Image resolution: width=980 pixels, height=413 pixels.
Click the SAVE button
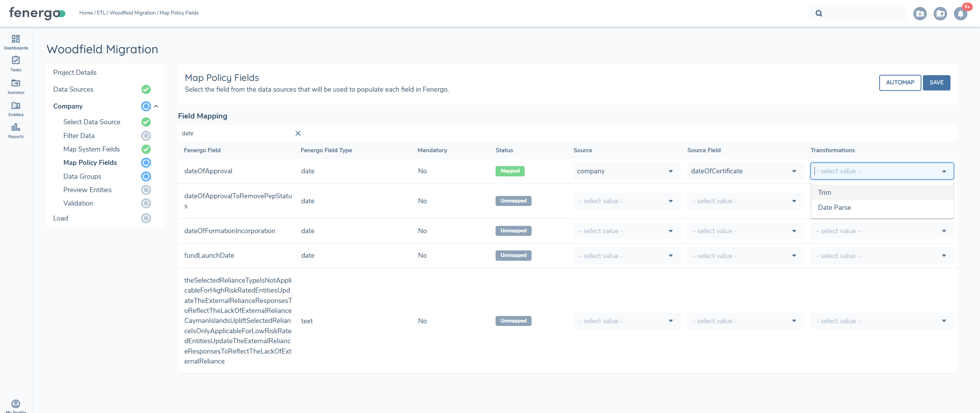coord(936,82)
